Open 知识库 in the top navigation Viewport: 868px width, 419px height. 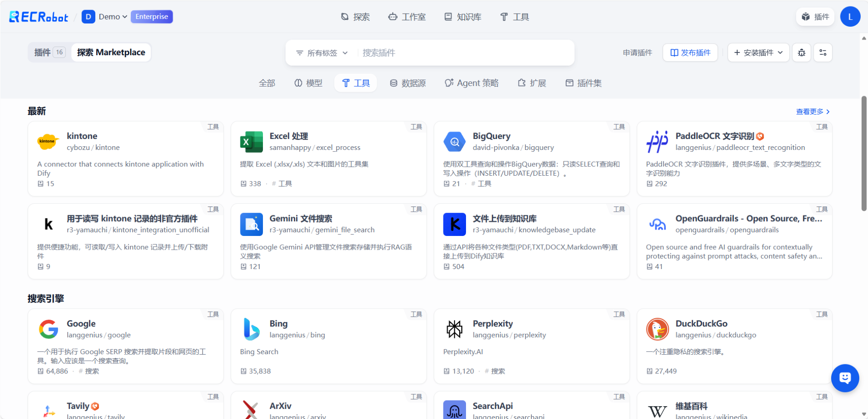(463, 17)
